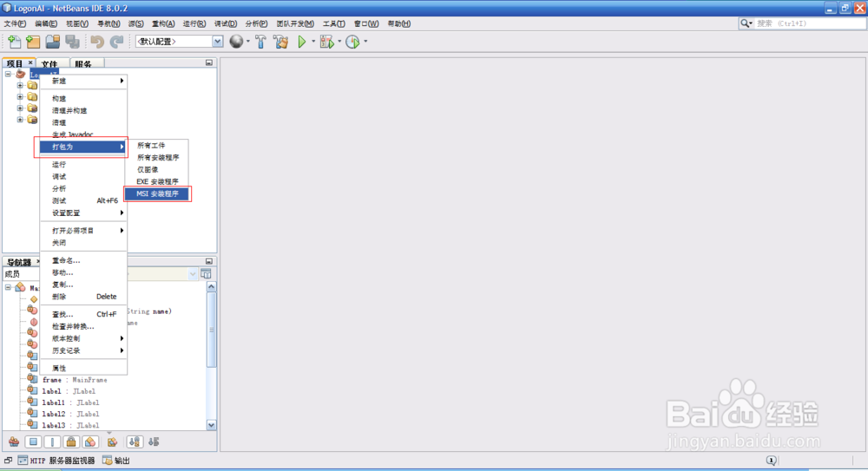This screenshot has width=868, height=471.
Task: Click the Redo arrow icon
Action: 116,42
